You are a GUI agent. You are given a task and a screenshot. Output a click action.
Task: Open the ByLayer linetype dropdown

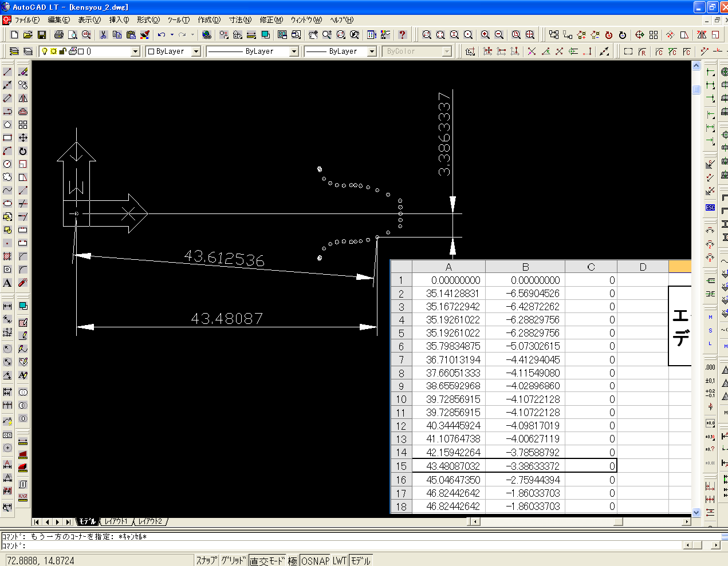coord(294,52)
